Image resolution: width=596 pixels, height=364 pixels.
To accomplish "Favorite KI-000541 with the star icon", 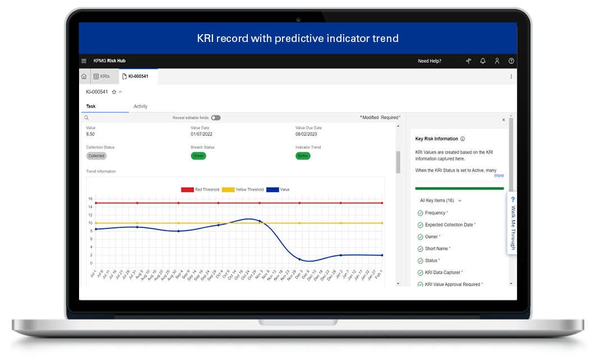I will click(114, 92).
